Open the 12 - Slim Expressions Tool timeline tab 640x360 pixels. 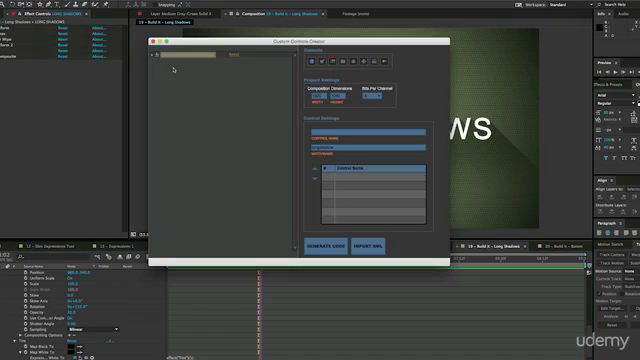50,247
